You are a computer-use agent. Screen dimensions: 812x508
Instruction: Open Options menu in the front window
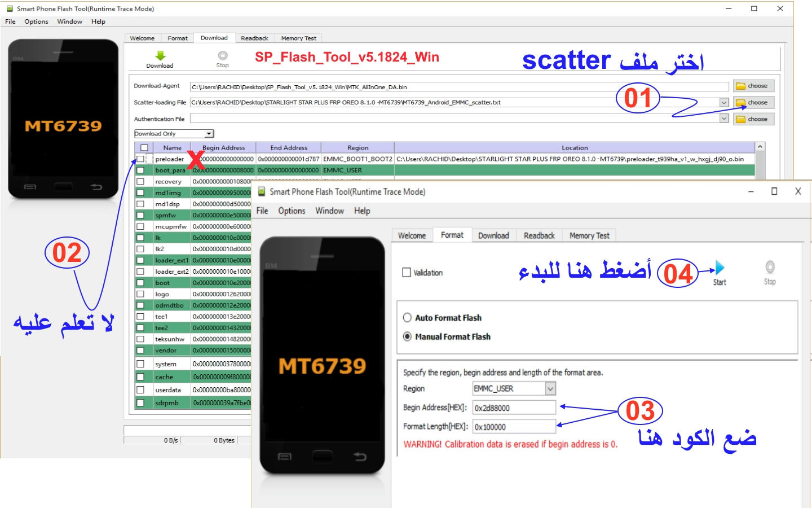point(292,211)
